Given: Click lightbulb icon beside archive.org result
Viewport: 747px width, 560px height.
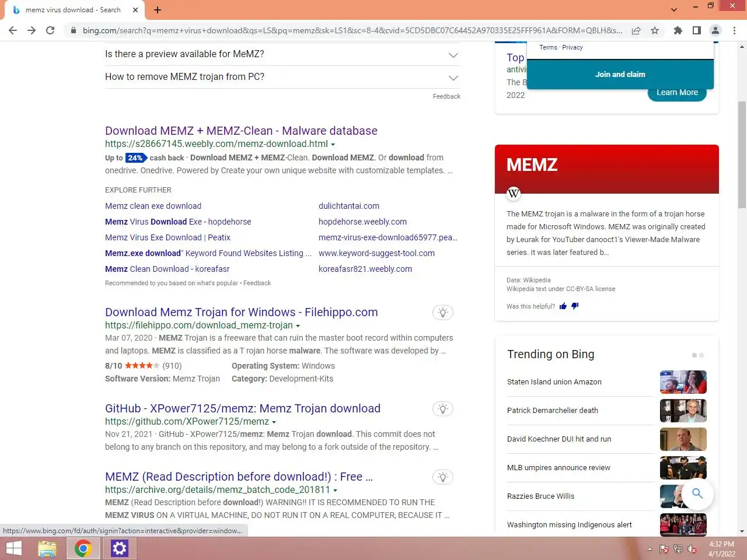Looking at the screenshot, I should click(443, 477).
